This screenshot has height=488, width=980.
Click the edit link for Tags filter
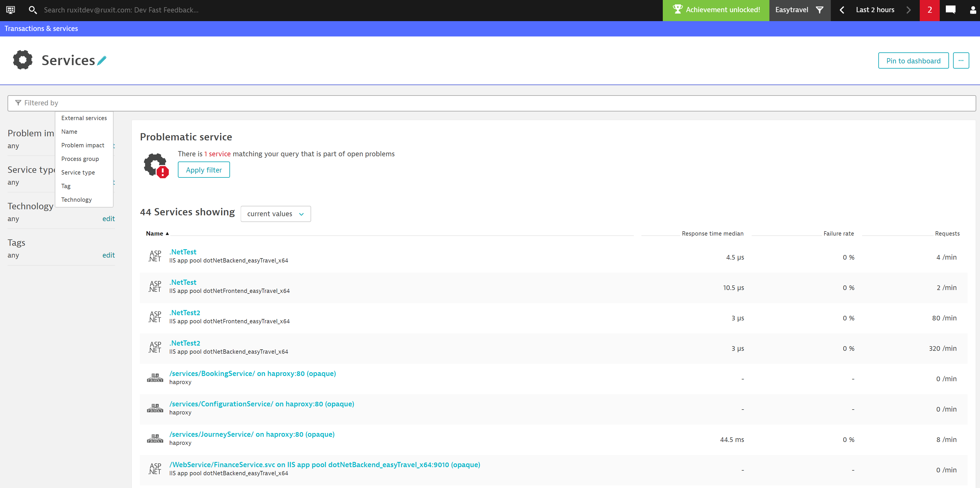[109, 254]
